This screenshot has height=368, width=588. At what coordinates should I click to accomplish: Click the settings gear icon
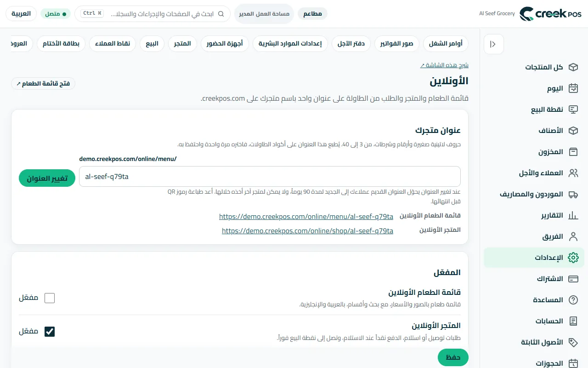573,258
